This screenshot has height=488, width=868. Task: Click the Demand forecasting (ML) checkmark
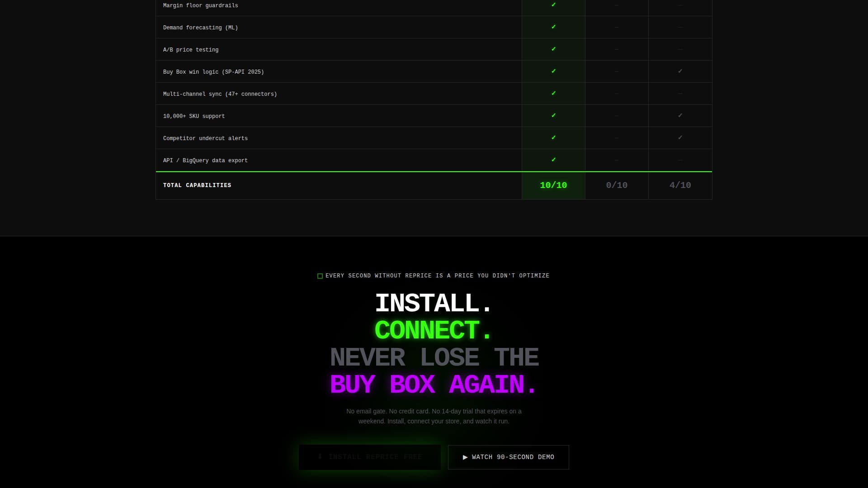point(553,27)
